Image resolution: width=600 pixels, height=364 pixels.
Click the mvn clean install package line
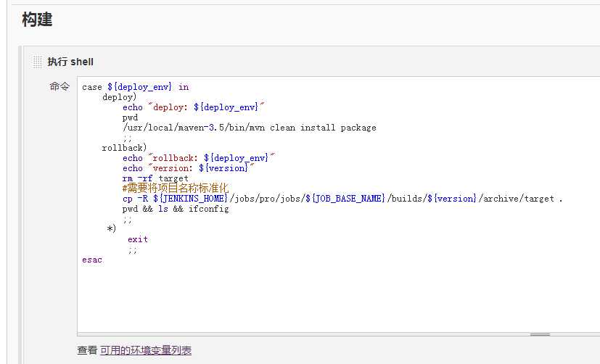(250, 128)
